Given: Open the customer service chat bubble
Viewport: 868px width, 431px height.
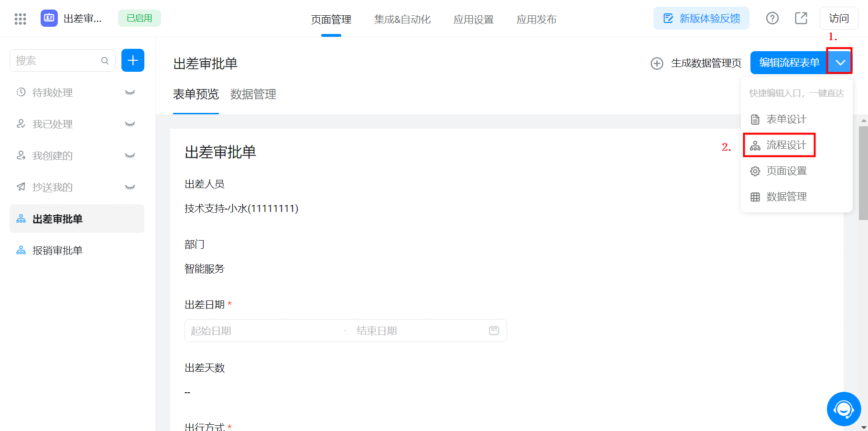Looking at the screenshot, I should [x=844, y=409].
